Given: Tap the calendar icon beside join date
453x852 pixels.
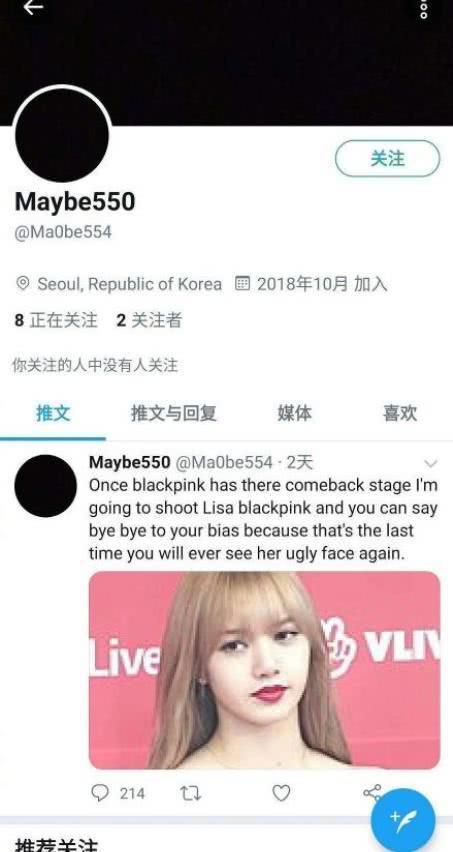Looking at the screenshot, I should [x=242, y=283].
